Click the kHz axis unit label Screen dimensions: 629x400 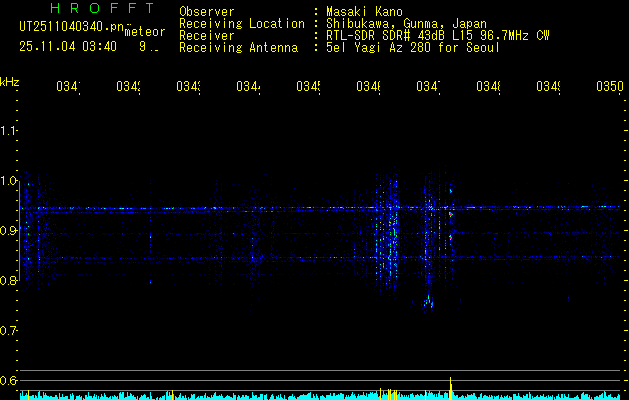(x=10, y=82)
